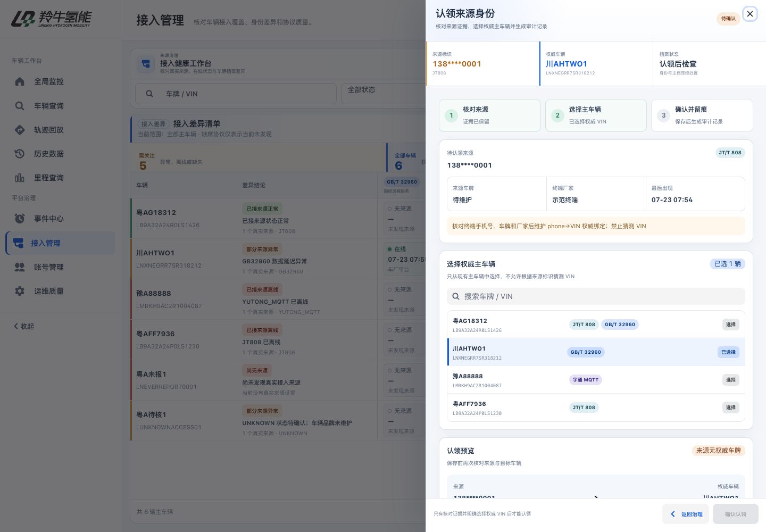Click the 来源标识 138****0001 card
The image size is (766, 532).
click(x=482, y=64)
